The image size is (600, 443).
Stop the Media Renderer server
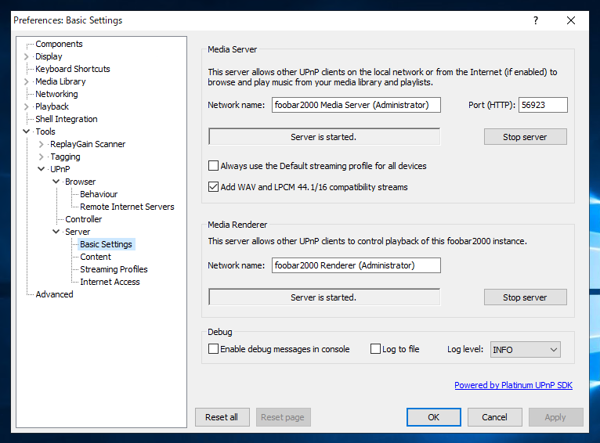click(525, 297)
